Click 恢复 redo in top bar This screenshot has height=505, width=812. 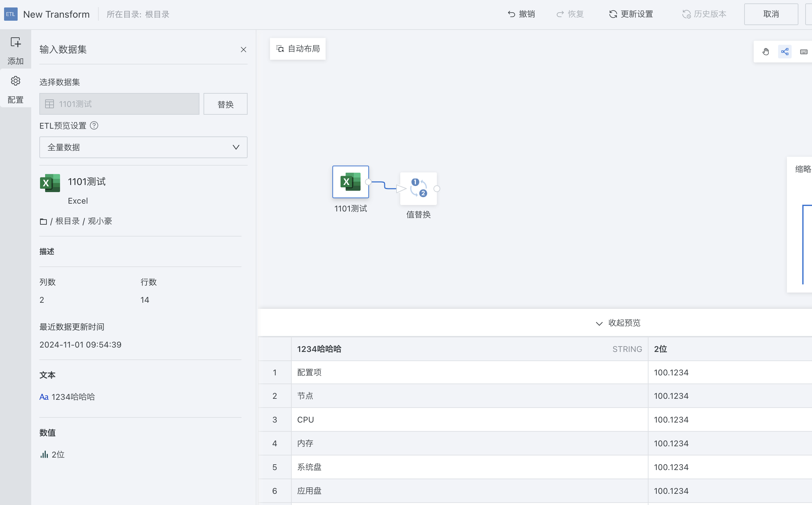[570, 14]
